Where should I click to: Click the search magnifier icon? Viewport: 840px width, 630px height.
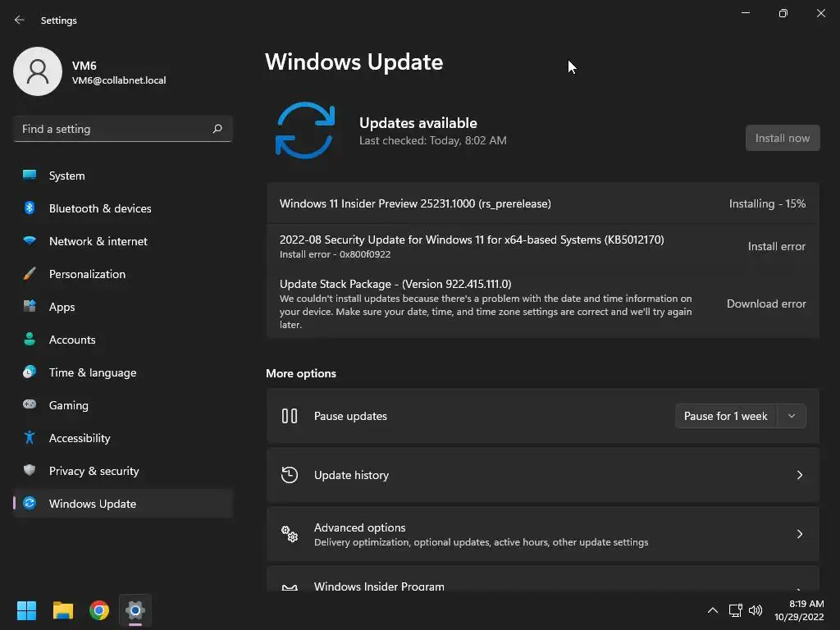coord(217,129)
